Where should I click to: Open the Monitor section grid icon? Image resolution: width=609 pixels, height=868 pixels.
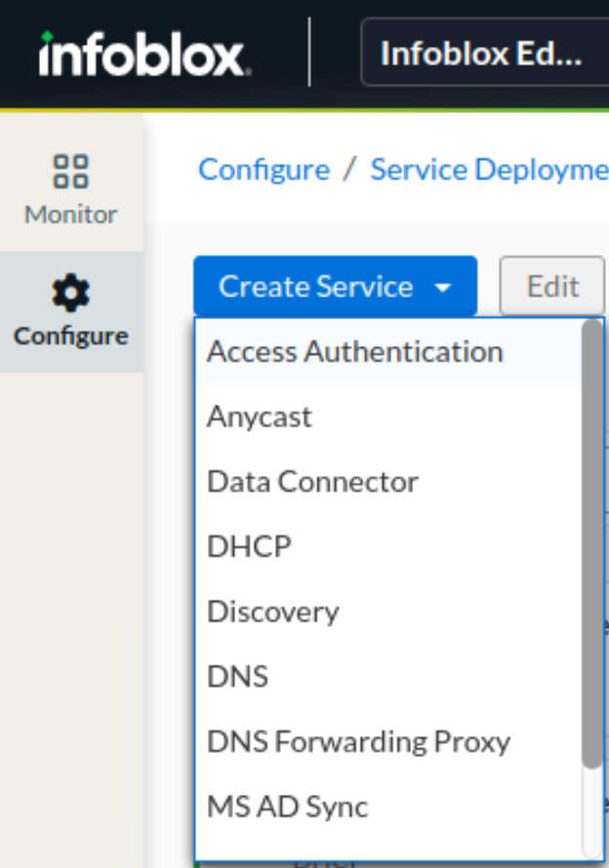[70, 171]
